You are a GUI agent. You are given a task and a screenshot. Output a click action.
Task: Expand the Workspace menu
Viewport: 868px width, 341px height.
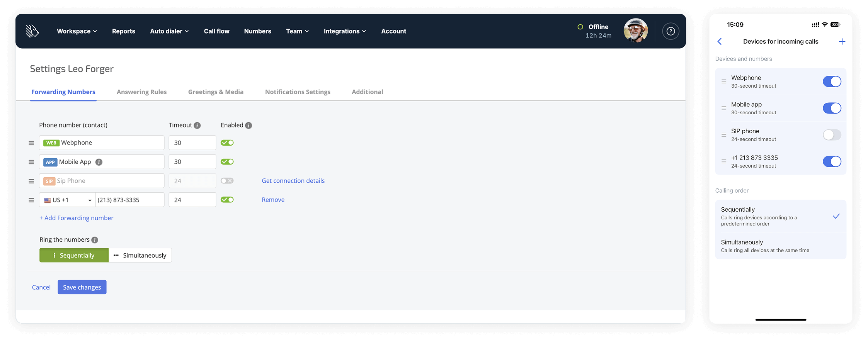pos(77,31)
